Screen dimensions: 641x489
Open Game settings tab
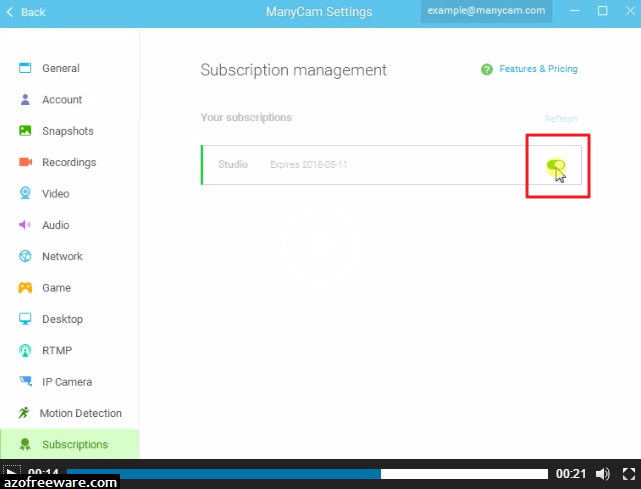tap(69, 287)
